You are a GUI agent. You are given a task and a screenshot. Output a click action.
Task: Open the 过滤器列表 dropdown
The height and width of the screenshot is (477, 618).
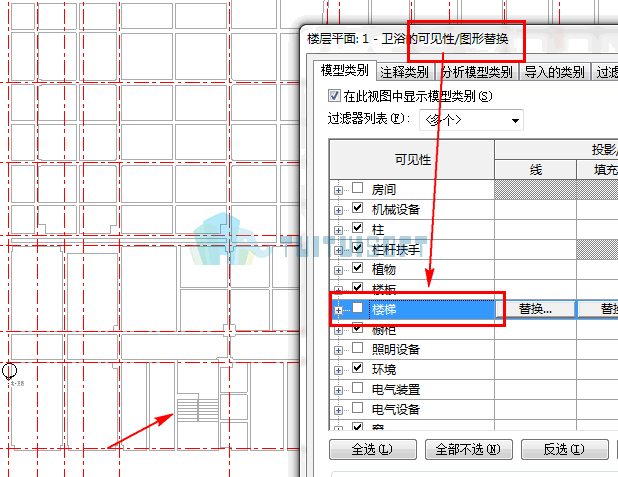(471, 120)
